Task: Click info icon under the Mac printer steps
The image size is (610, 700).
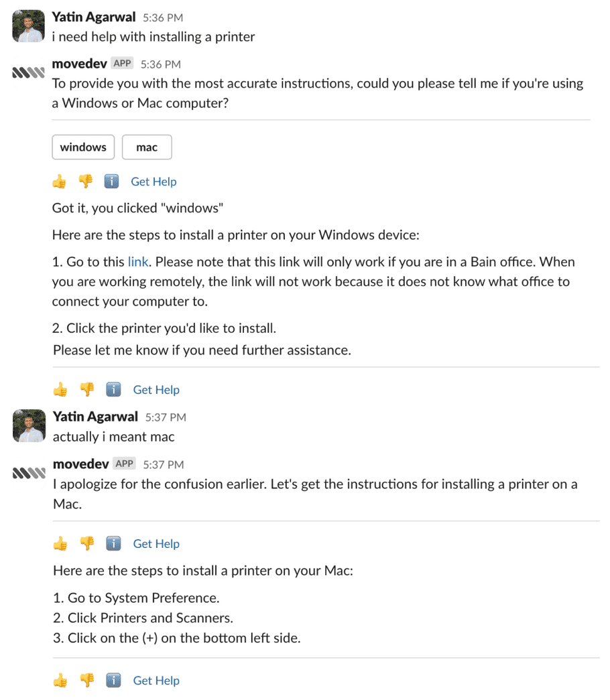Action: point(113,681)
